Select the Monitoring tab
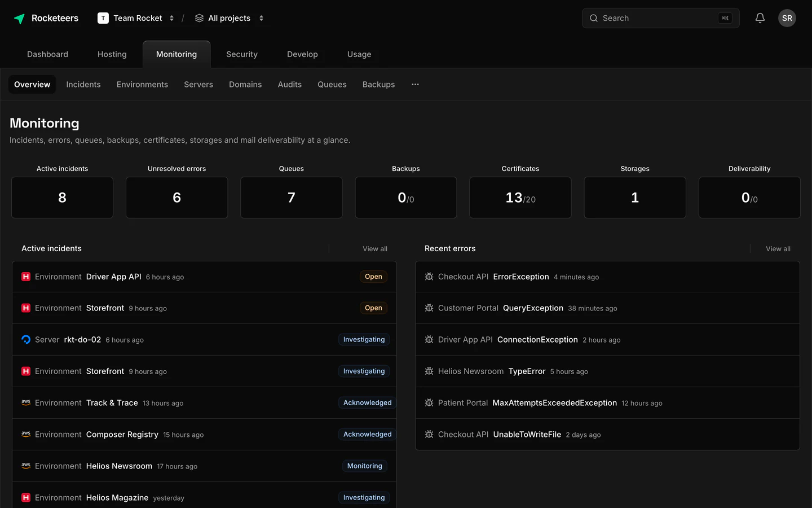The image size is (812, 508). [x=176, y=54]
